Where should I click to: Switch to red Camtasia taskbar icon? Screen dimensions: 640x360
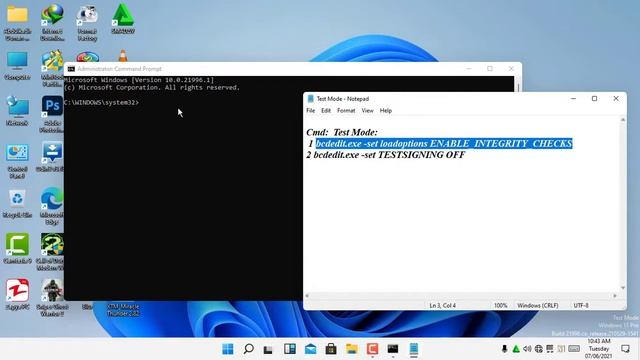tap(372, 349)
